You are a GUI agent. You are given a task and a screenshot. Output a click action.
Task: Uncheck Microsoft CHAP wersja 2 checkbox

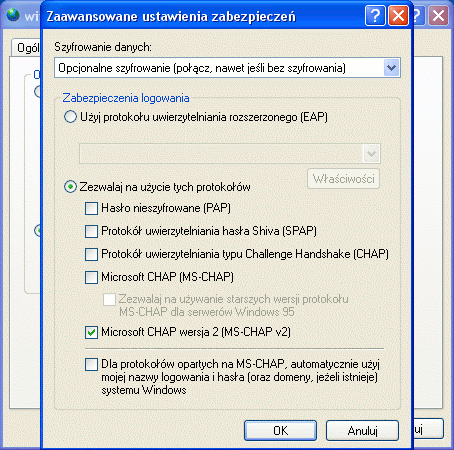91,332
